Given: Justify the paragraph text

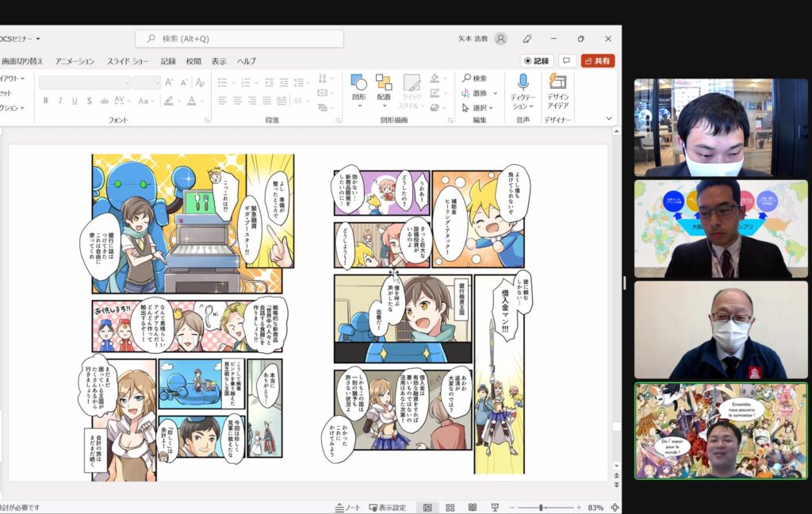Looking at the screenshot, I should coord(266,101).
